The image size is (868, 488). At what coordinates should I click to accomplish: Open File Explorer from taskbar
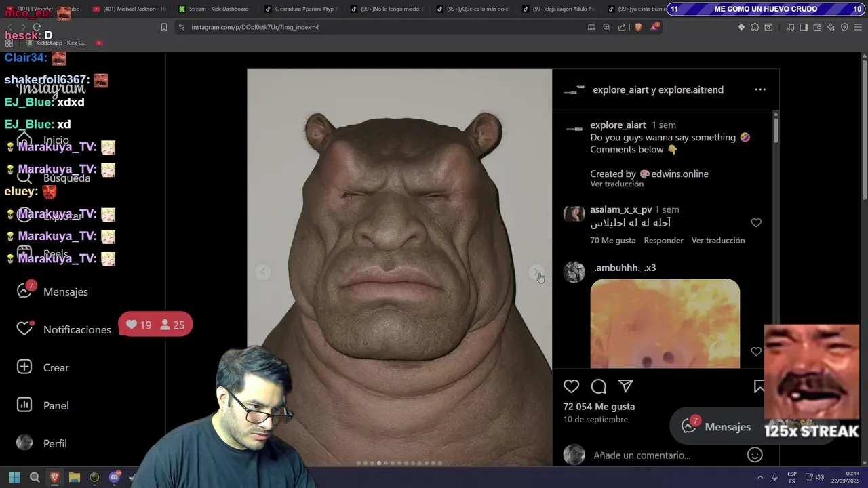coord(75,477)
